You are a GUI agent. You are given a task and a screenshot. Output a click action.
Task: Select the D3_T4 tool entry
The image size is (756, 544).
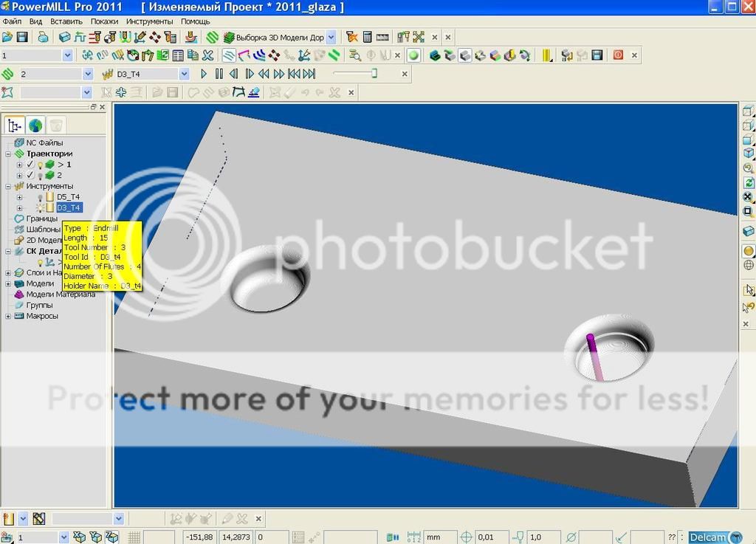[69, 208]
